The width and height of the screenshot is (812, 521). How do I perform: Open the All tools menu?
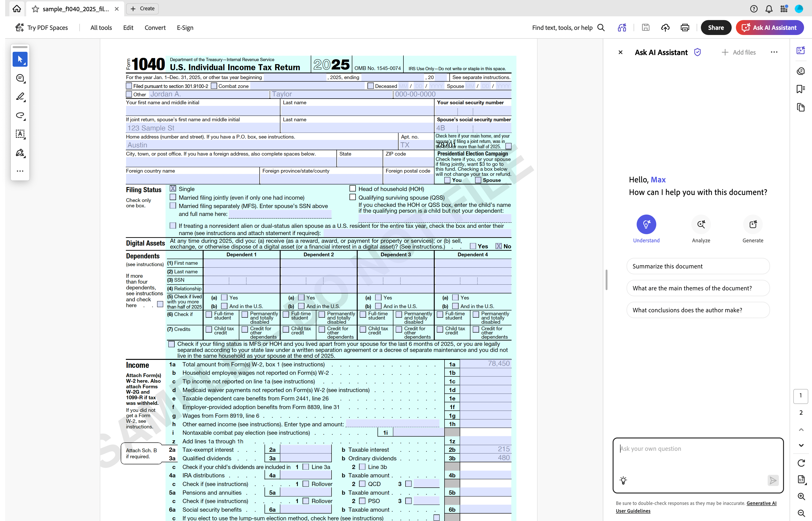(101, 28)
